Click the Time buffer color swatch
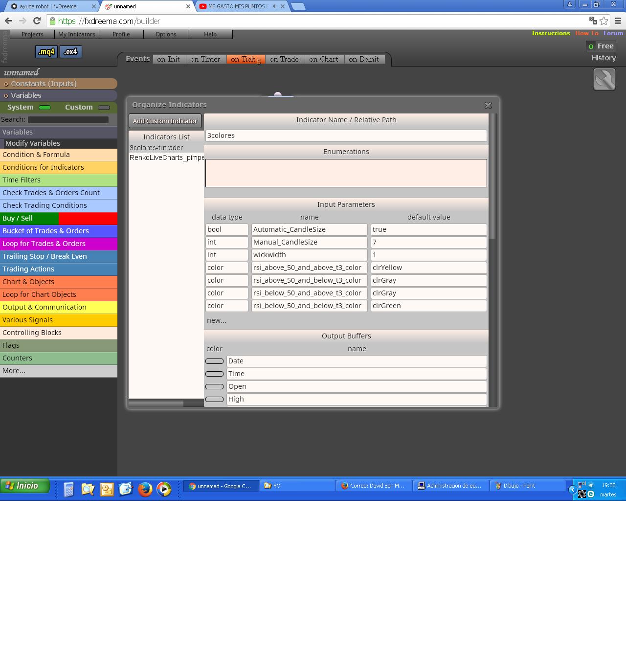 coord(214,374)
